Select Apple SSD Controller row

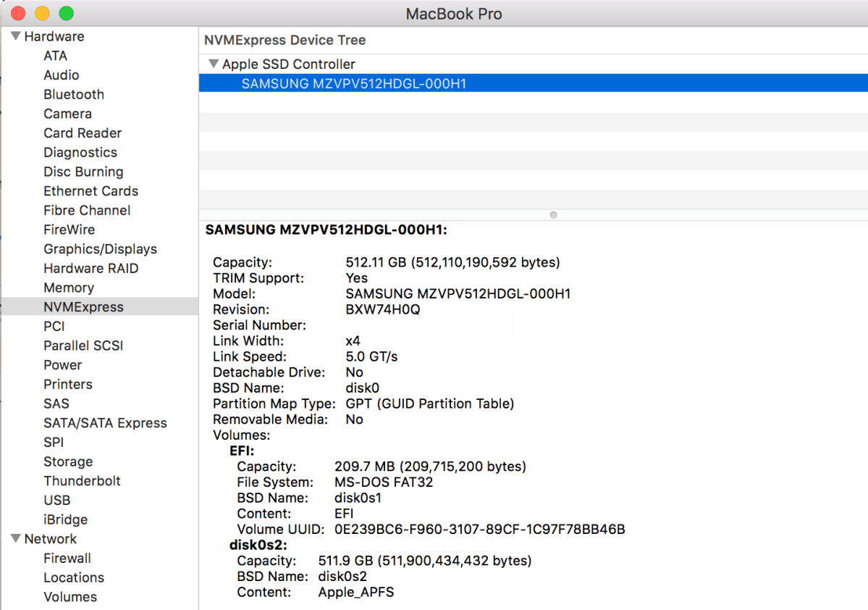pyautogui.click(x=533, y=64)
